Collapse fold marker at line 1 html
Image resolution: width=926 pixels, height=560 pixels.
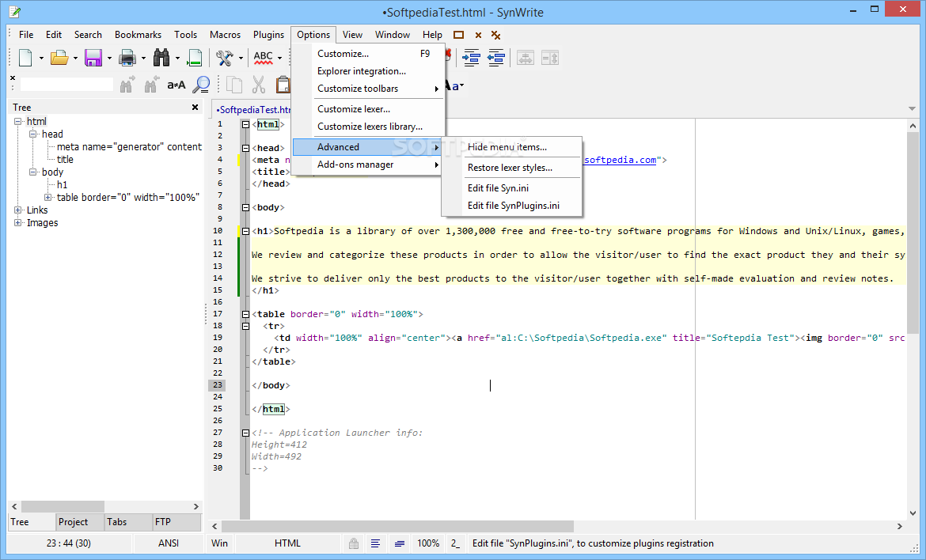pos(245,124)
